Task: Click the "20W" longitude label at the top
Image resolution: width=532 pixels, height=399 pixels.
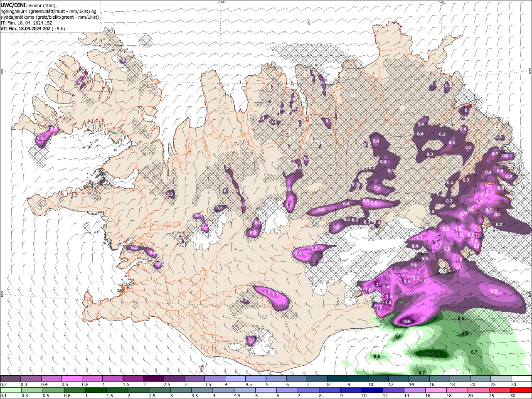Action: point(221,2)
